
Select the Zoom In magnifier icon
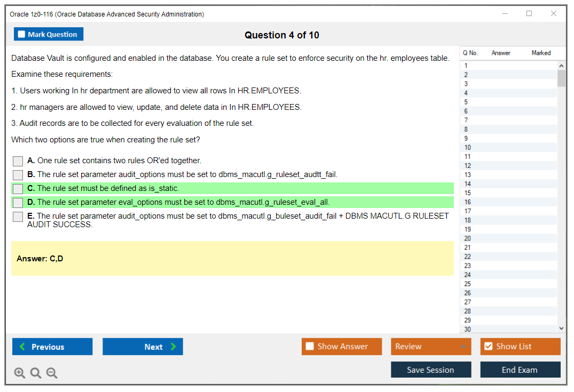19,373
